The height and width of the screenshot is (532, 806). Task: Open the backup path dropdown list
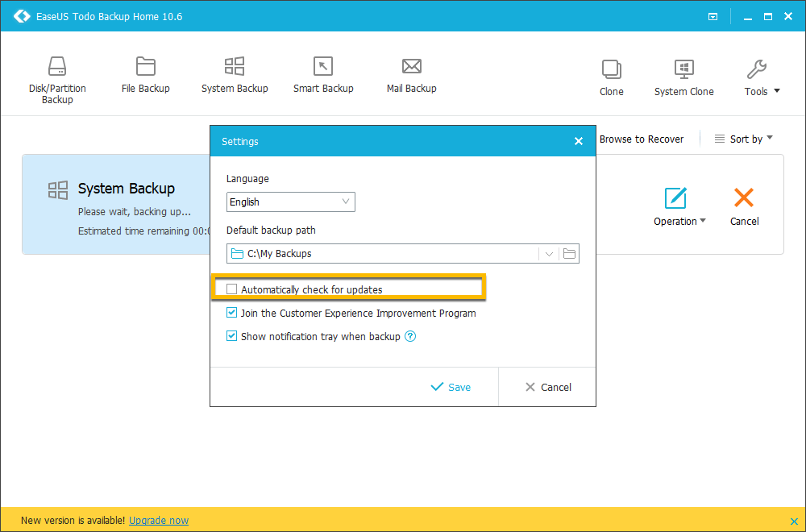[549, 253]
